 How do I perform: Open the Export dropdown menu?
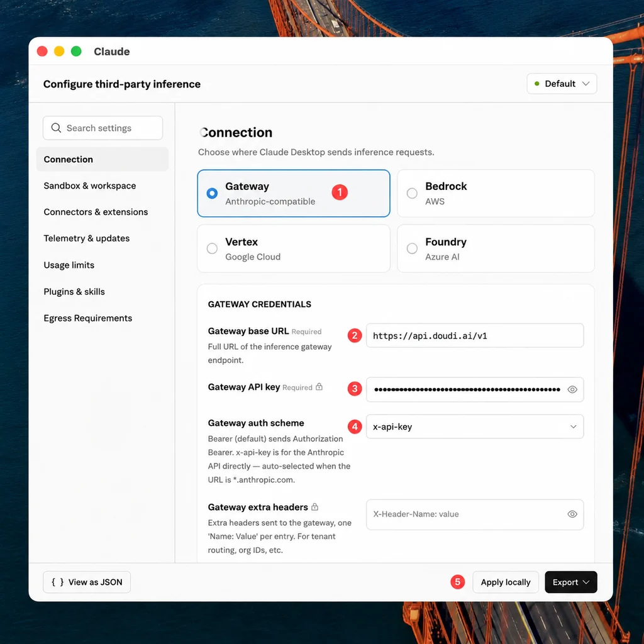point(571,582)
